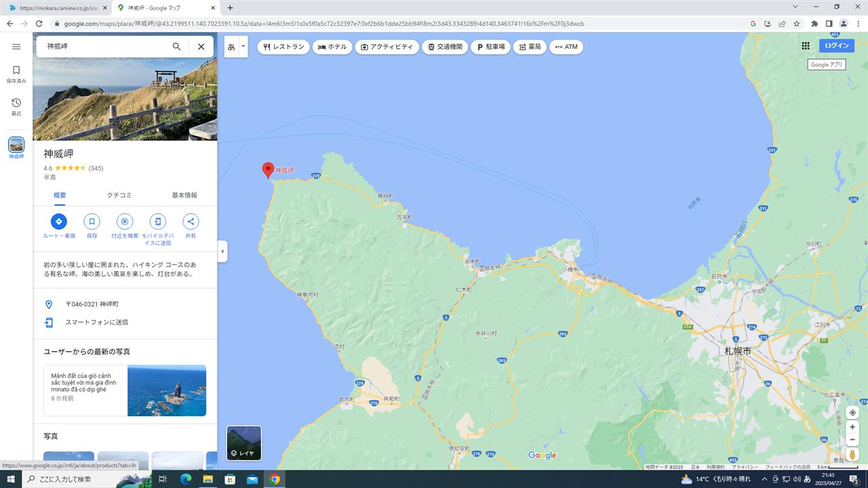Close the 神威岬 Google マップ tab
The image size is (868, 488).
coord(213,7)
